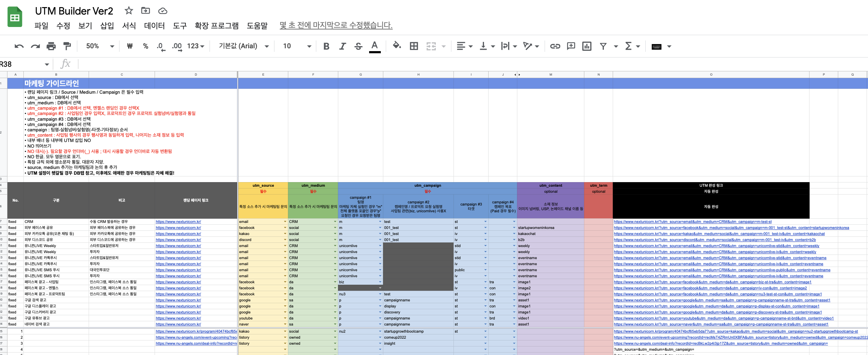Click the borders icon in the toolbar

coord(413,46)
